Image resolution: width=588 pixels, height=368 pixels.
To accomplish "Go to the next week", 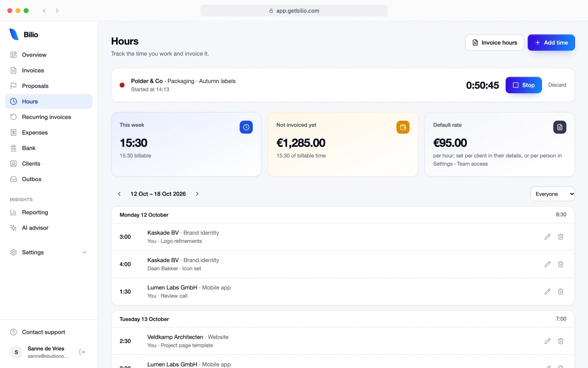I will tap(197, 194).
